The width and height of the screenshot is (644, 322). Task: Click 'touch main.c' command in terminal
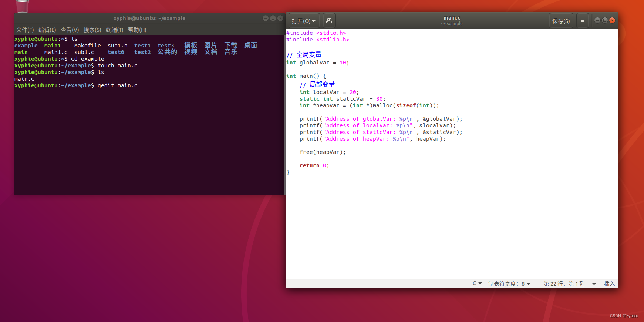coord(118,66)
